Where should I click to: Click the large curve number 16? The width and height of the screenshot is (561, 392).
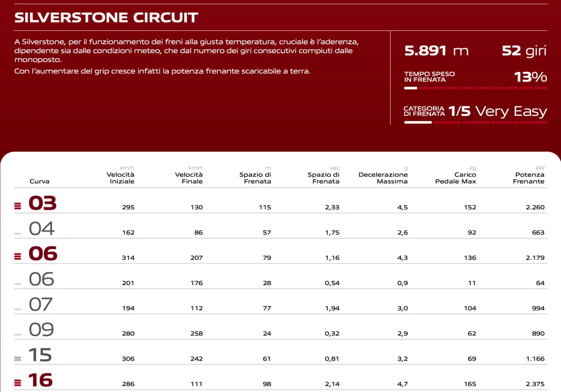click(40, 380)
